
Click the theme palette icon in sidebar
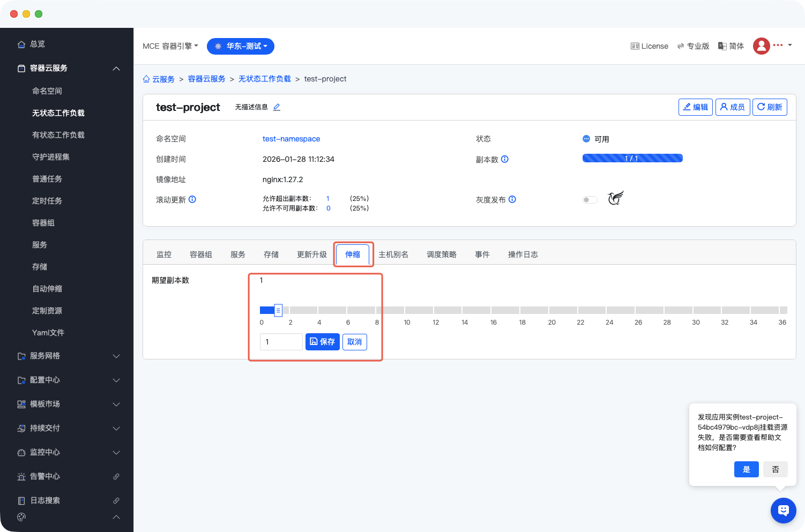(21, 517)
